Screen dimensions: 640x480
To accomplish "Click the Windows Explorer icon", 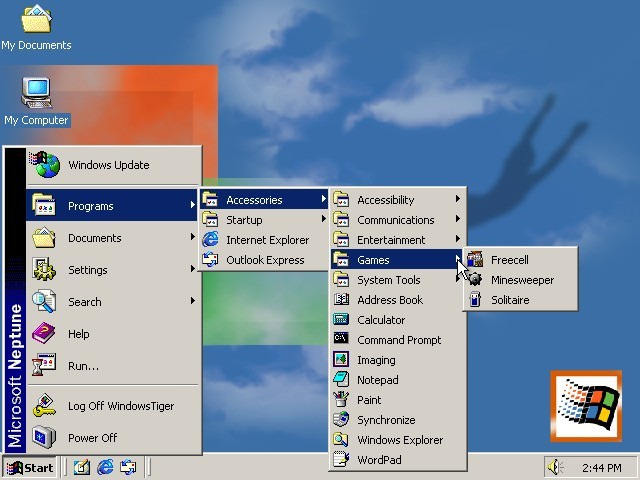I will coord(341,439).
